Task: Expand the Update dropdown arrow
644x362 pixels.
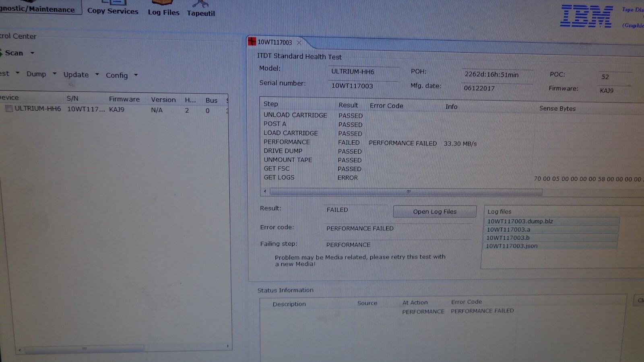Action: click(97, 74)
